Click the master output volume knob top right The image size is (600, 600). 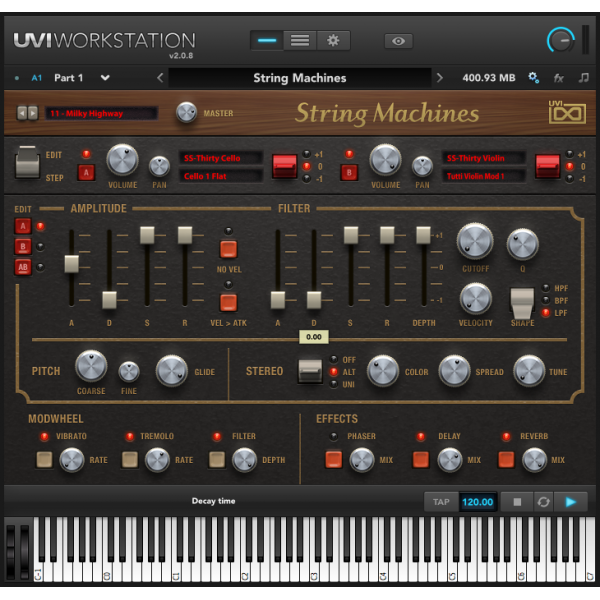coord(561,40)
